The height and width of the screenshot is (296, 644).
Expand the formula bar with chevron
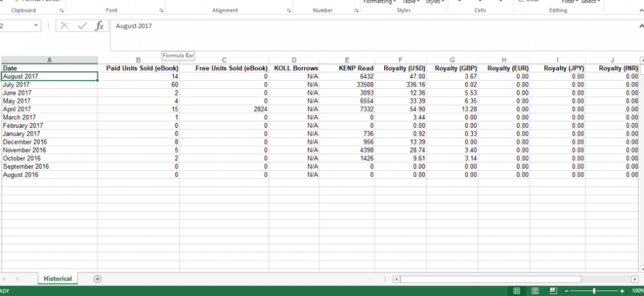click(640, 25)
